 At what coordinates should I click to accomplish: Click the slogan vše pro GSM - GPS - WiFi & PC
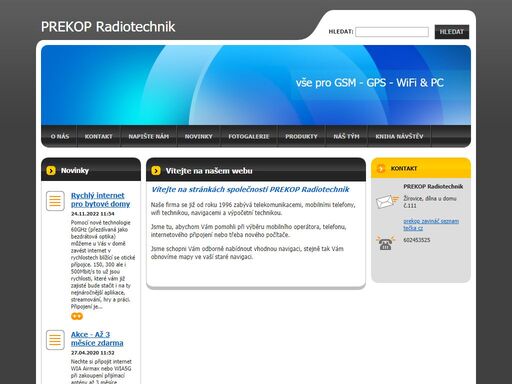[370, 83]
